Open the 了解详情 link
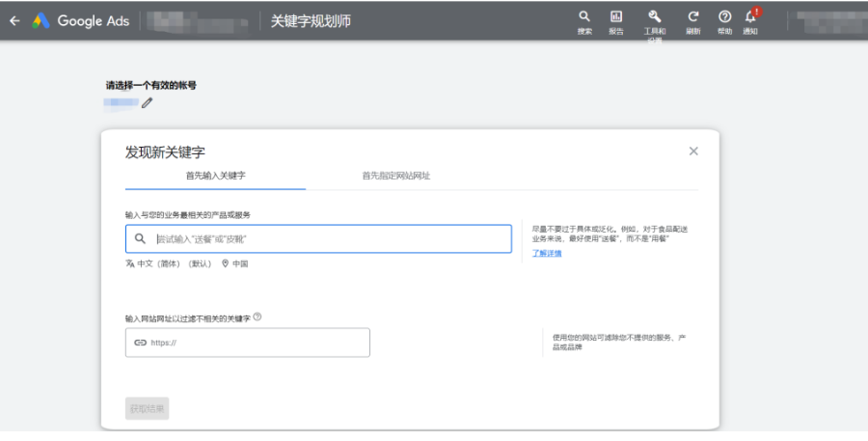The width and height of the screenshot is (868, 441). (x=547, y=253)
